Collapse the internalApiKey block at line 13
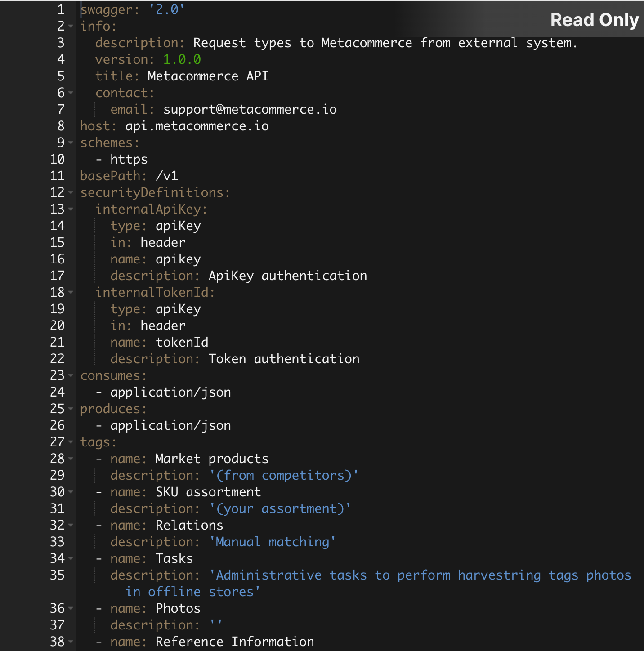 [x=71, y=209]
